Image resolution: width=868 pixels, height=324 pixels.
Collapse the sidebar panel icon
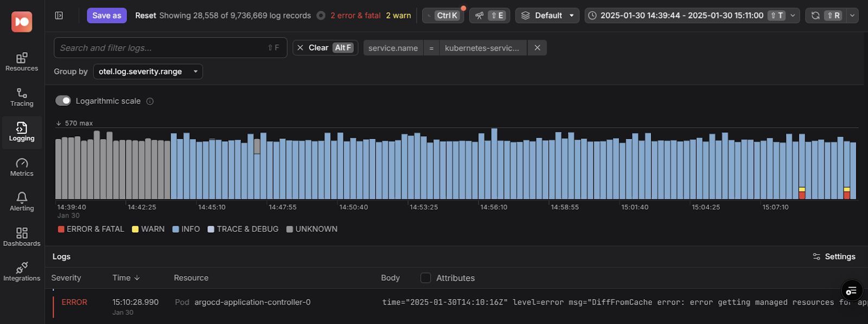(59, 16)
